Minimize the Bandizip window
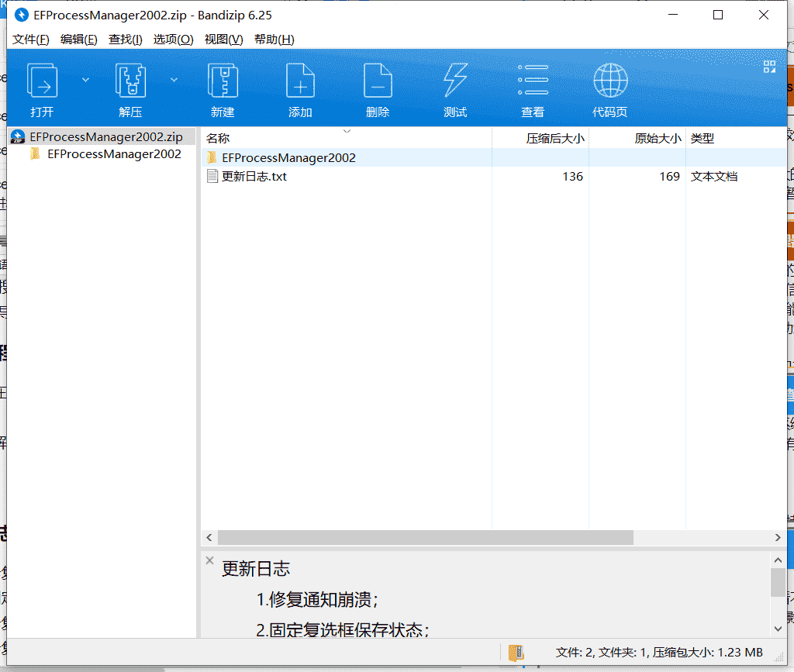This screenshot has width=794, height=672. point(673,16)
